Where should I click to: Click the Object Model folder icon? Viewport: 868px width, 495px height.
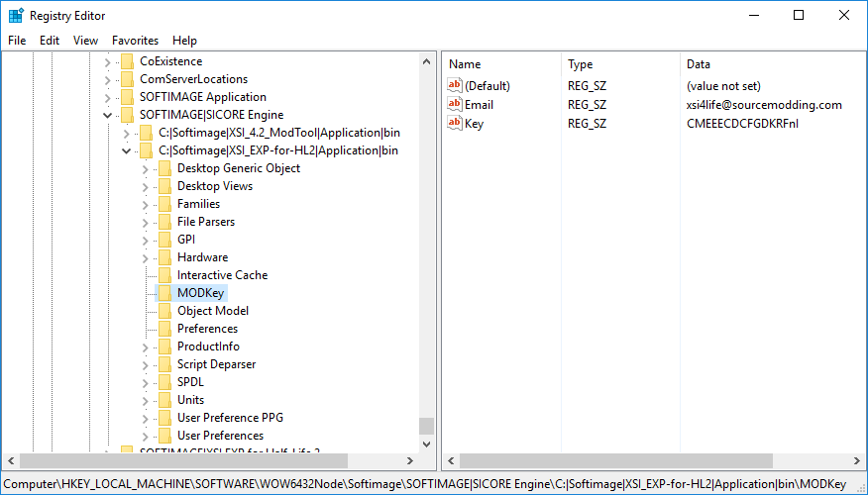[x=164, y=311]
